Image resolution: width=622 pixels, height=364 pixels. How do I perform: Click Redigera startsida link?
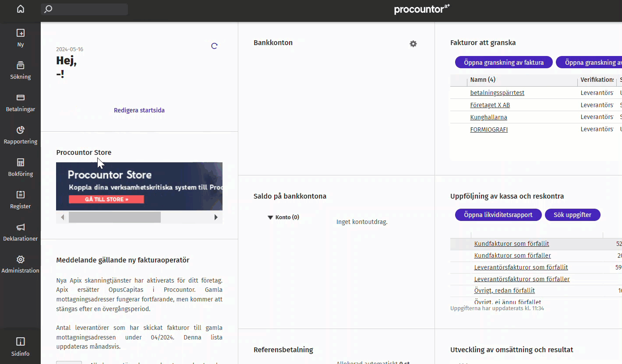click(x=139, y=110)
